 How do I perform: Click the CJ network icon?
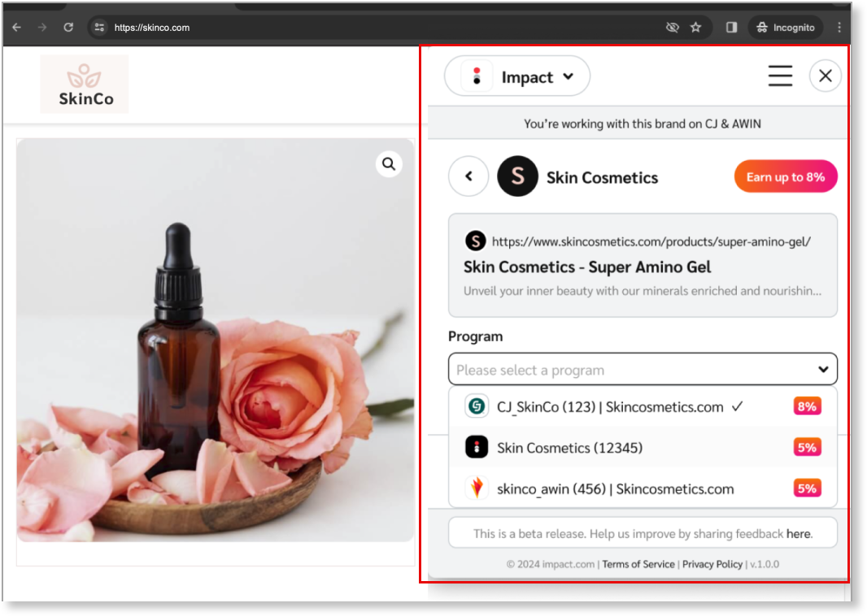(476, 406)
